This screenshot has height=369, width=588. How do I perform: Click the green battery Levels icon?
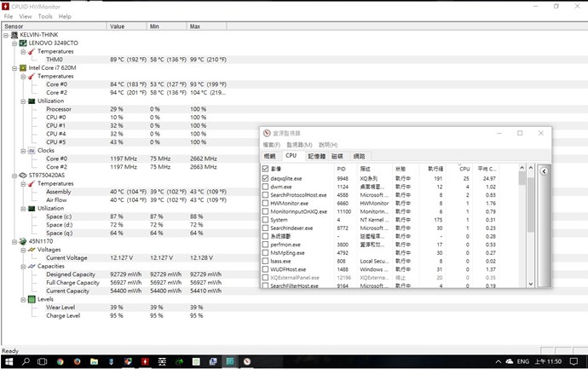point(31,299)
